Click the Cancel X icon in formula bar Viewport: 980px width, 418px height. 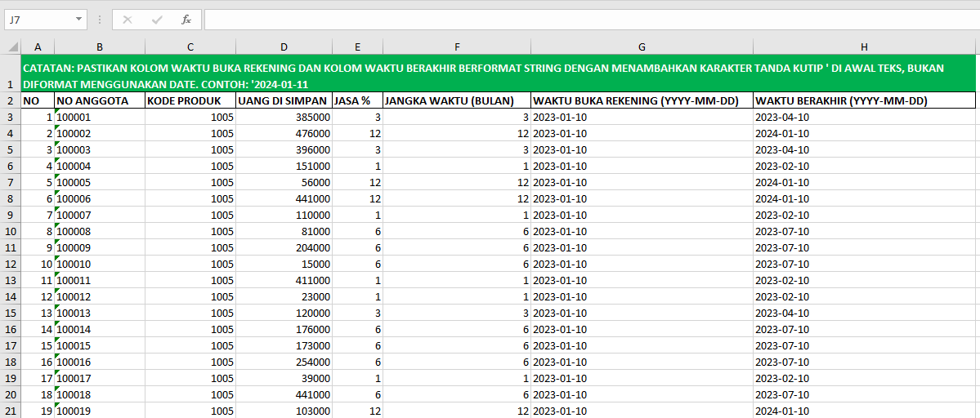pos(128,20)
